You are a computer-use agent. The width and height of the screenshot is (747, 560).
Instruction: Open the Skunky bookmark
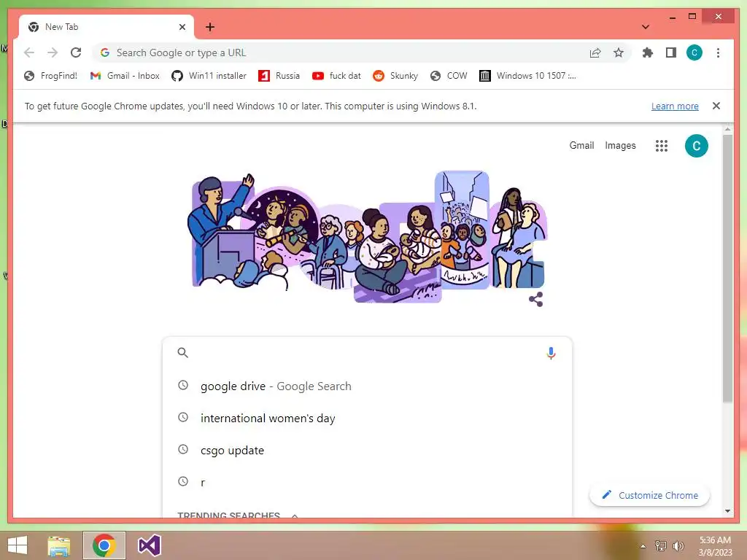click(x=395, y=76)
